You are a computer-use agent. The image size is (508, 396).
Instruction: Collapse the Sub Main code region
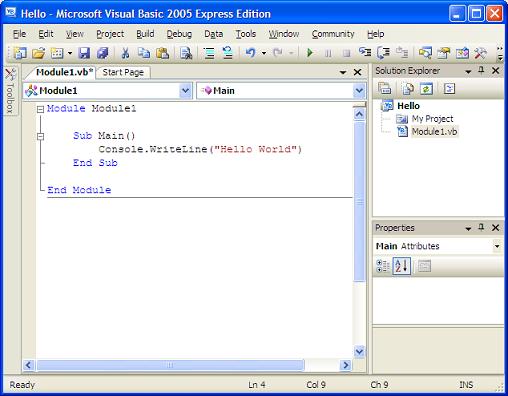[40, 136]
